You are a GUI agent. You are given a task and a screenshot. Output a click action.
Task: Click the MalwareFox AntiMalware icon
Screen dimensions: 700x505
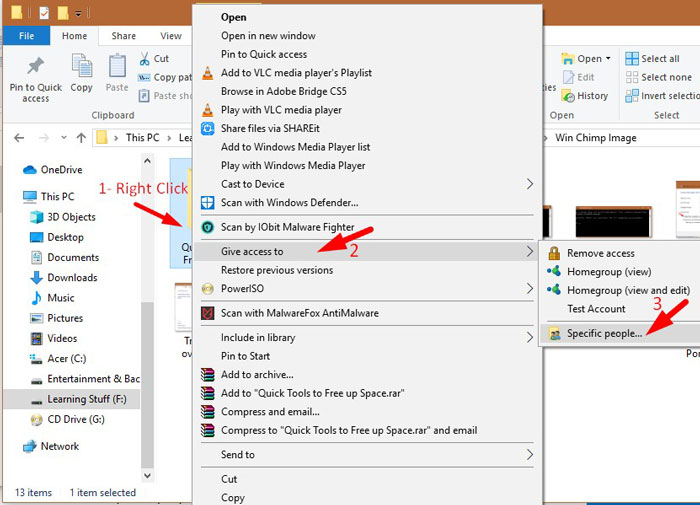[208, 313]
